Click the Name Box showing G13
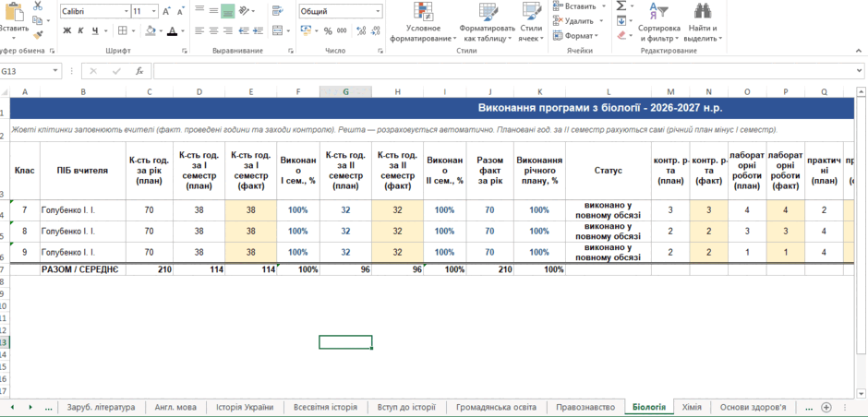The height and width of the screenshot is (417, 868). point(27,71)
